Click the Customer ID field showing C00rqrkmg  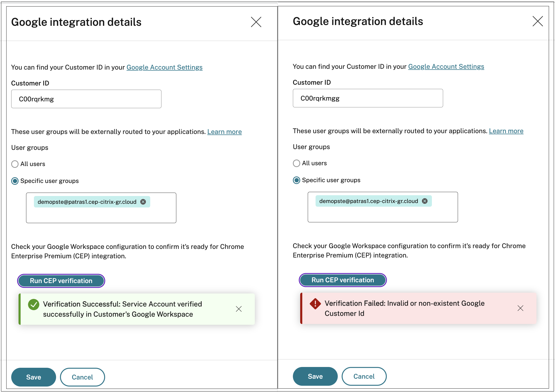click(86, 99)
